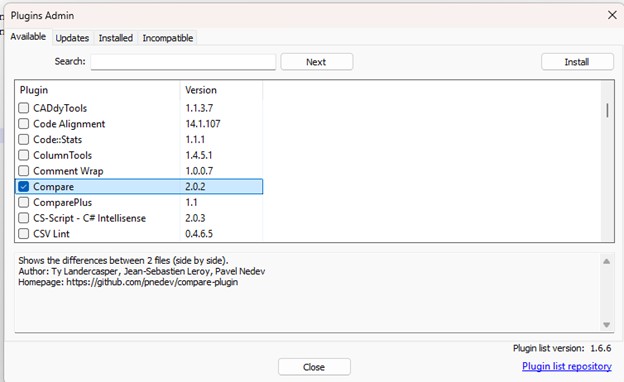Focus the Search input field
Screen dimensions: 624x382
pyautogui.click(x=183, y=62)
